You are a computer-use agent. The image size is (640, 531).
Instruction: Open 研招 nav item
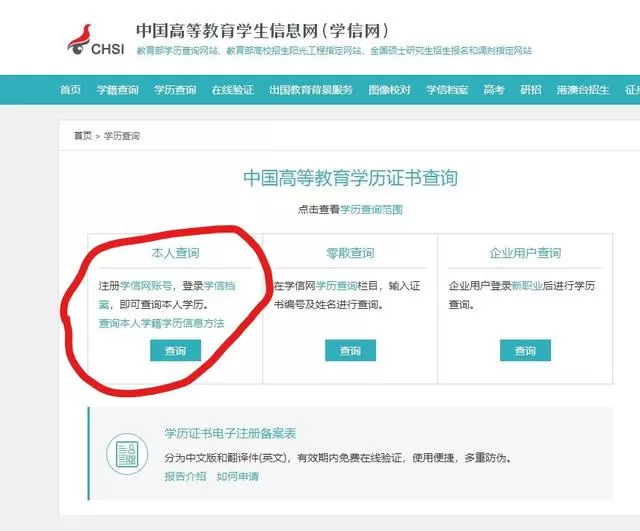point(531,90)
